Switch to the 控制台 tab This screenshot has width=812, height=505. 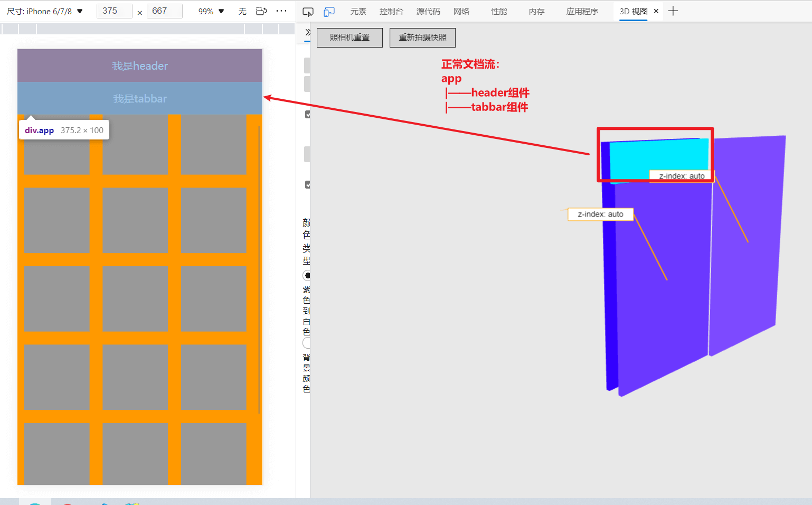[x=391, y=11]
